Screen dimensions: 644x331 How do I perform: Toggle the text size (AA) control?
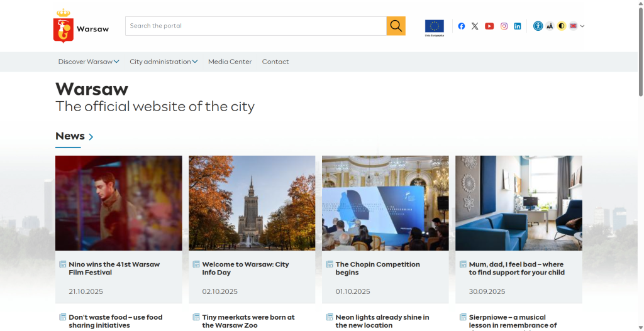coord(550,26)
